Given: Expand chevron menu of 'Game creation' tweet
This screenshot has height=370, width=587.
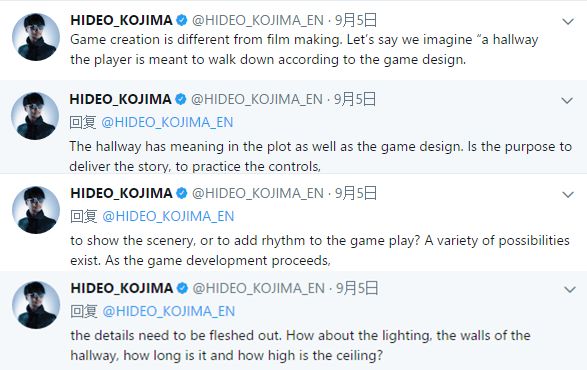Looking at the screenshot, I should 568,21.
